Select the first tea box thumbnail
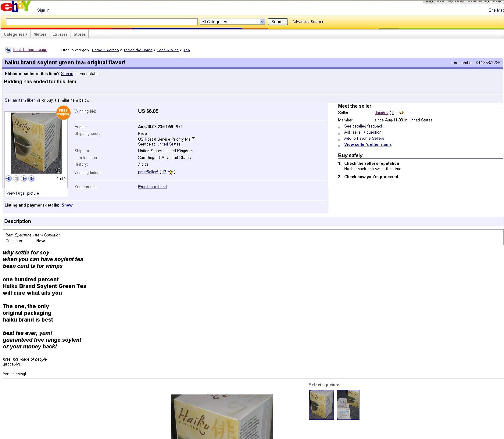This screenshot has height=439, width=504. 321,405
